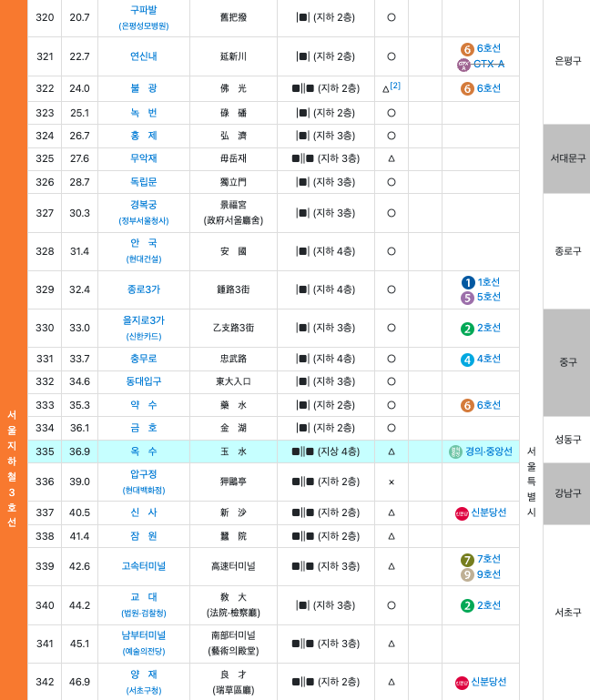Image resolution: width=590 pixels, height=700 pixels.
Task: Open the 남부터미널 station link
Action: coord(143,635)
